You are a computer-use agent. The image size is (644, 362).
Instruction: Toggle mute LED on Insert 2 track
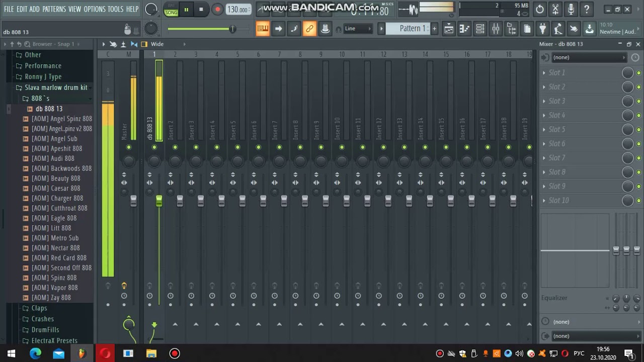click(x=175, y=147)
